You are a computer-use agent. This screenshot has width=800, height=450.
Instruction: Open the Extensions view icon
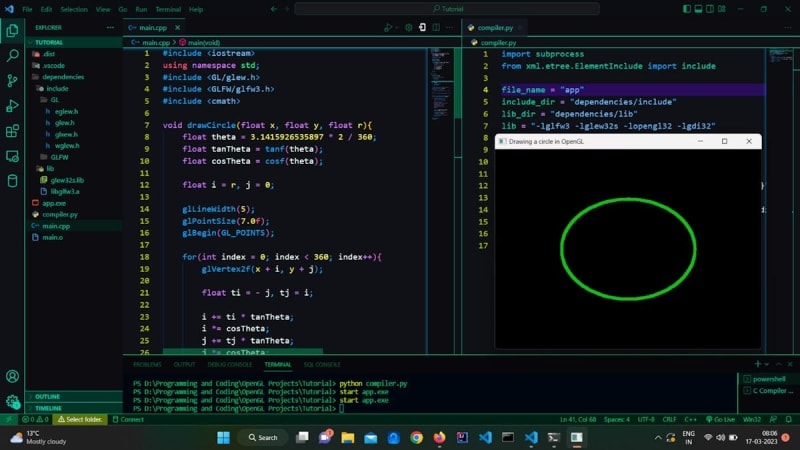point(12,130)
